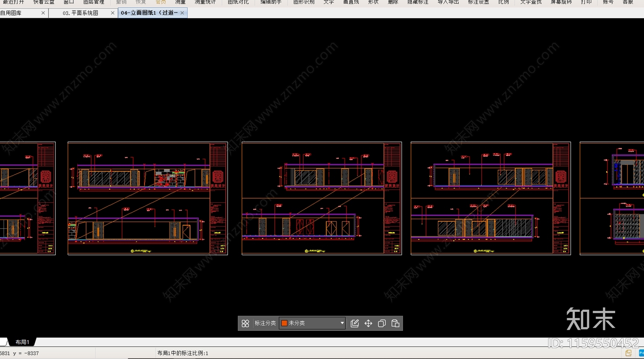This screenshot has width=644, height=359.
Task: Open the annotation category grid icon
Action: [245, 323]
